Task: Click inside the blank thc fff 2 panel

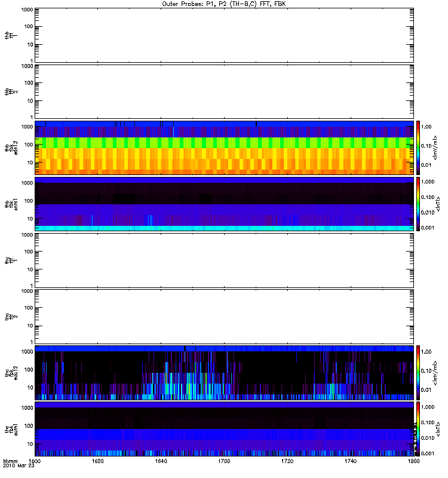Action: click(224, 317)
